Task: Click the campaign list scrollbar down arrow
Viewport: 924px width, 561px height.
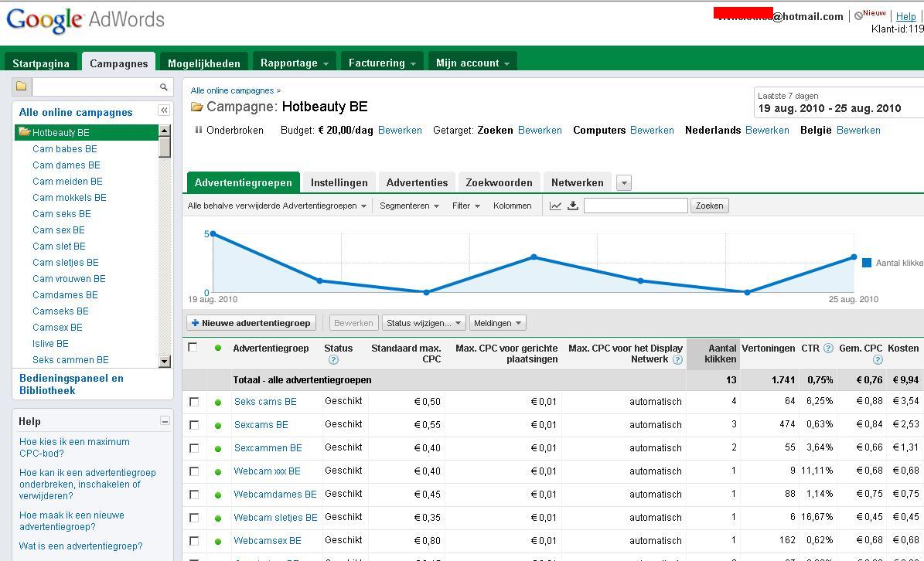Action: click(165, 361)
